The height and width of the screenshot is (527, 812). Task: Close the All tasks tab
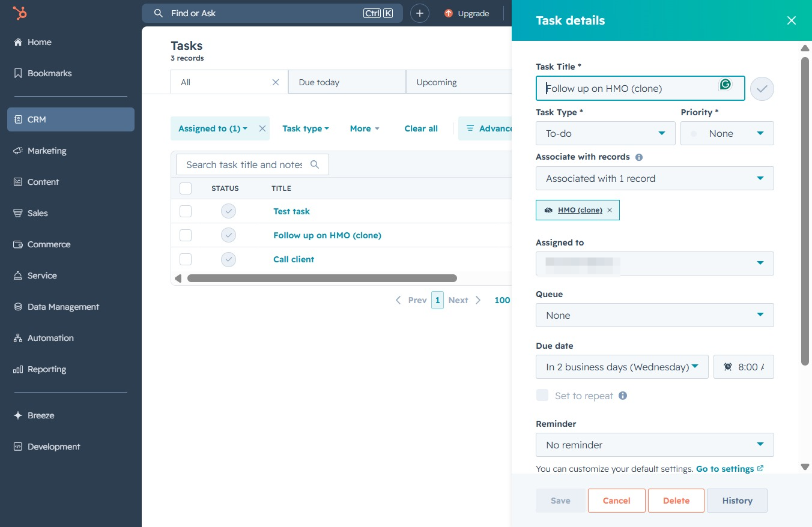click(276, 82)
